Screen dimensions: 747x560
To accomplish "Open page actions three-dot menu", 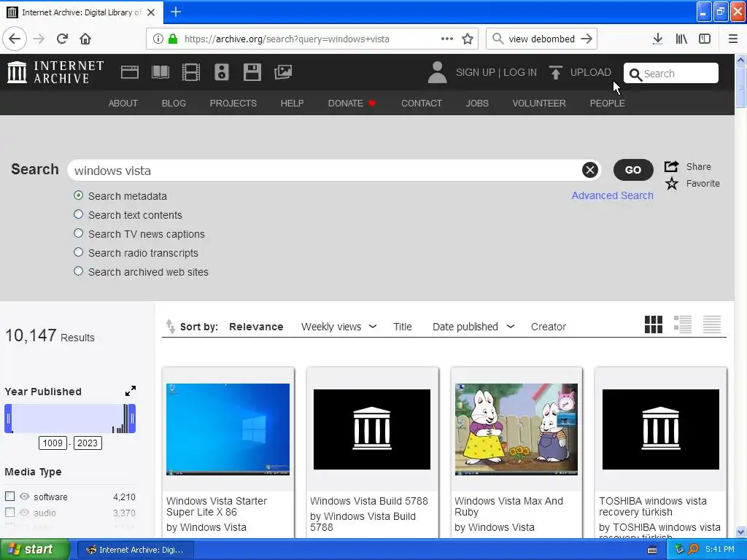I will click(x=447, y=39).
